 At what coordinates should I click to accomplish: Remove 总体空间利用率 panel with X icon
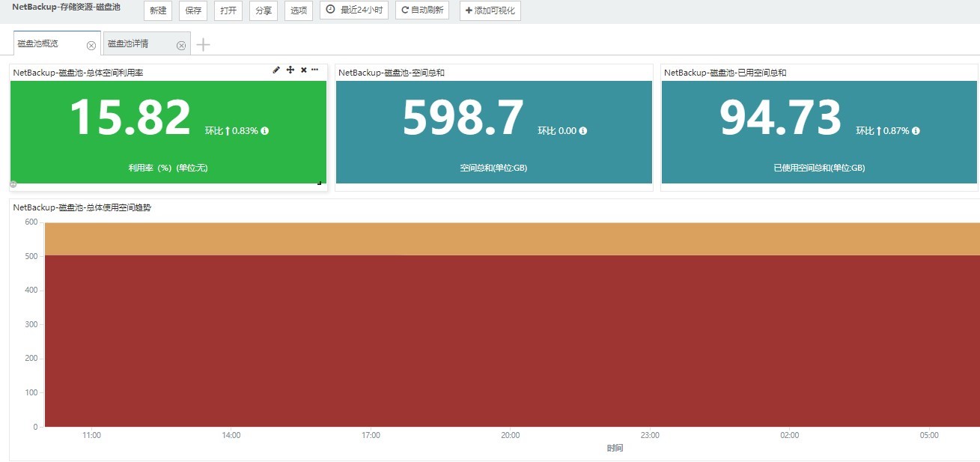303,70
